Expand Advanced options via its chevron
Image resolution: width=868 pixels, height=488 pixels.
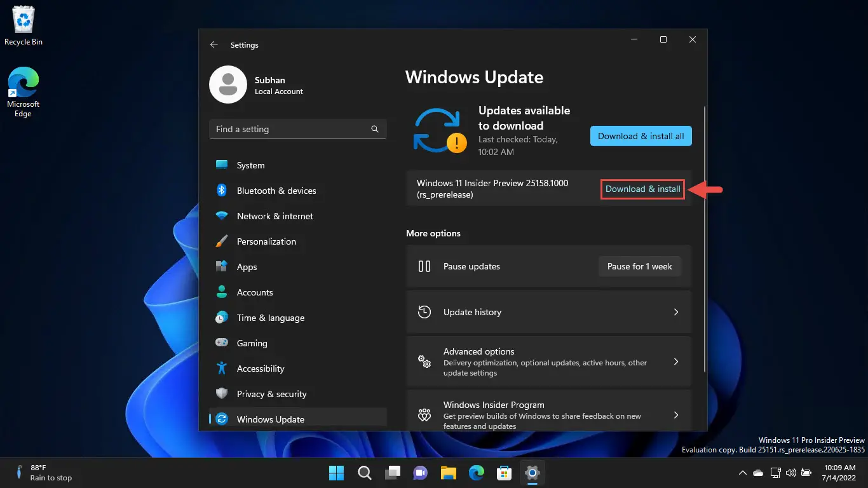click(676, 362)
